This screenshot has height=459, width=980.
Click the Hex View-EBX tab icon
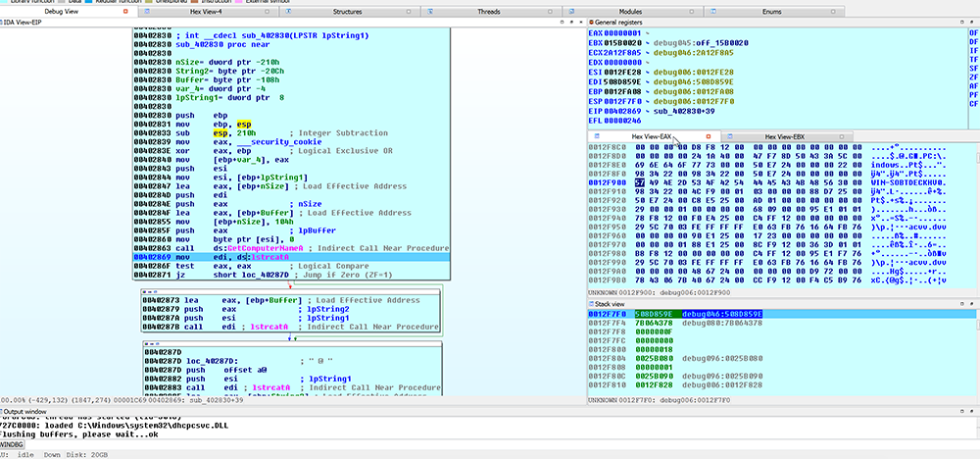(730, 135)
